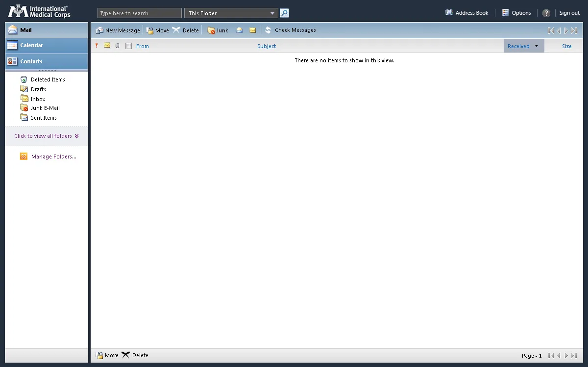Sort by read-status envelope column header
The height and width of the screenshot is (367, 588).
[107, 45]
